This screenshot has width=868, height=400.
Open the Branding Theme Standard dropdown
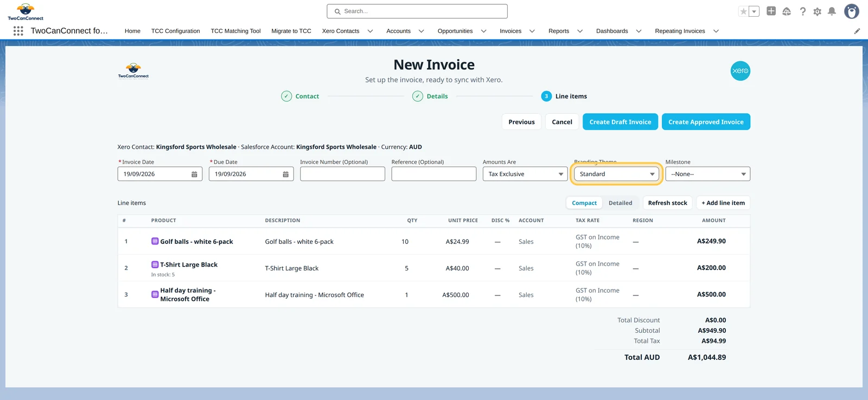616,174
